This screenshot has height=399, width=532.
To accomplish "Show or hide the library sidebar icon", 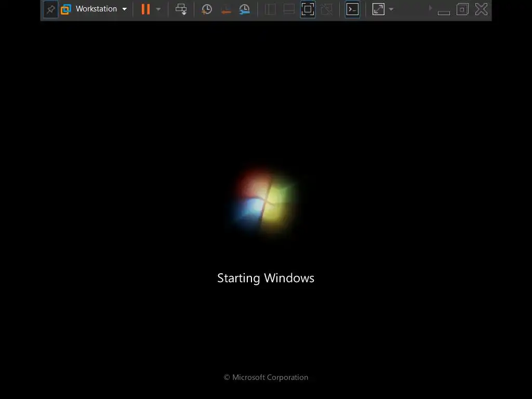I will click(x=270, y=9).
